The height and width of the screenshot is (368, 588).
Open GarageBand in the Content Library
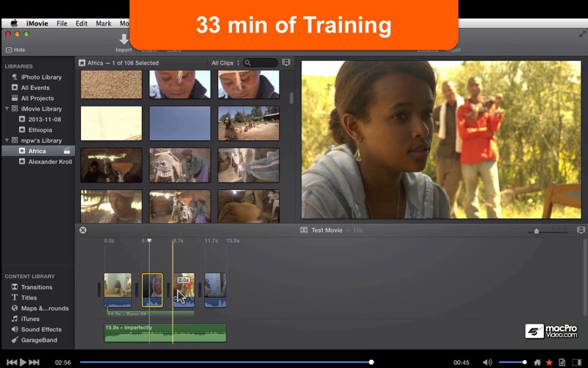(x=37, y=340)
